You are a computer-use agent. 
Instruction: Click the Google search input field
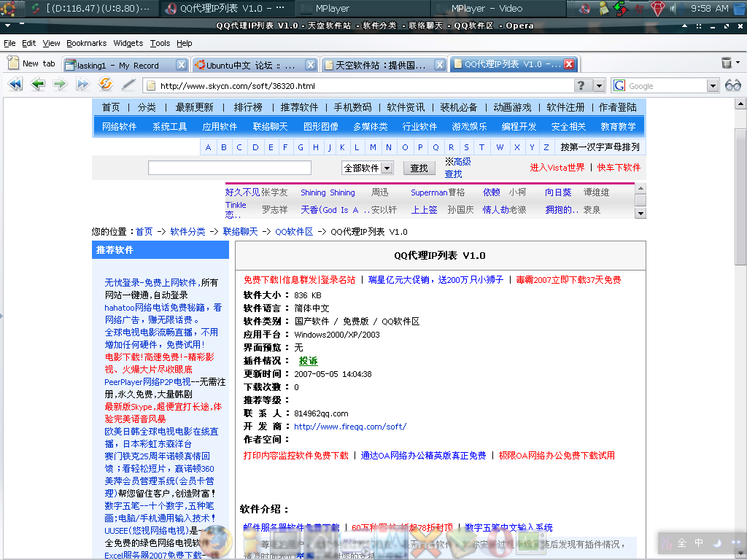point(666,86)
